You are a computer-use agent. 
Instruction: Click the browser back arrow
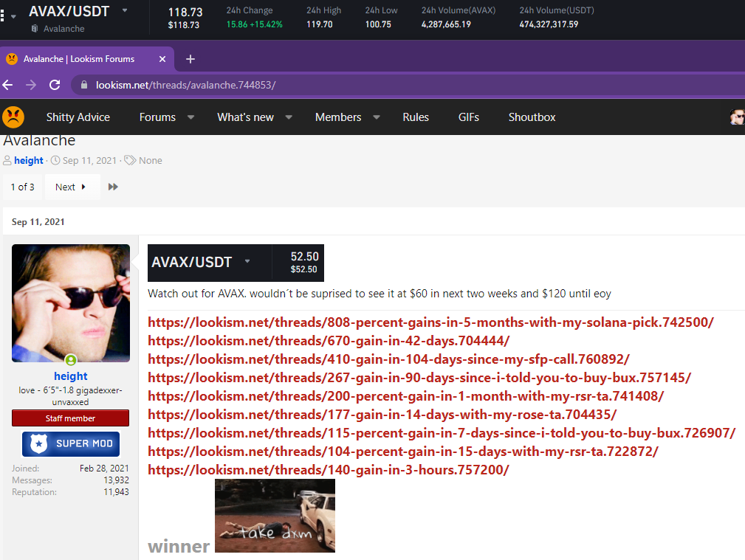pyautogui.click(x=7, y=85)
